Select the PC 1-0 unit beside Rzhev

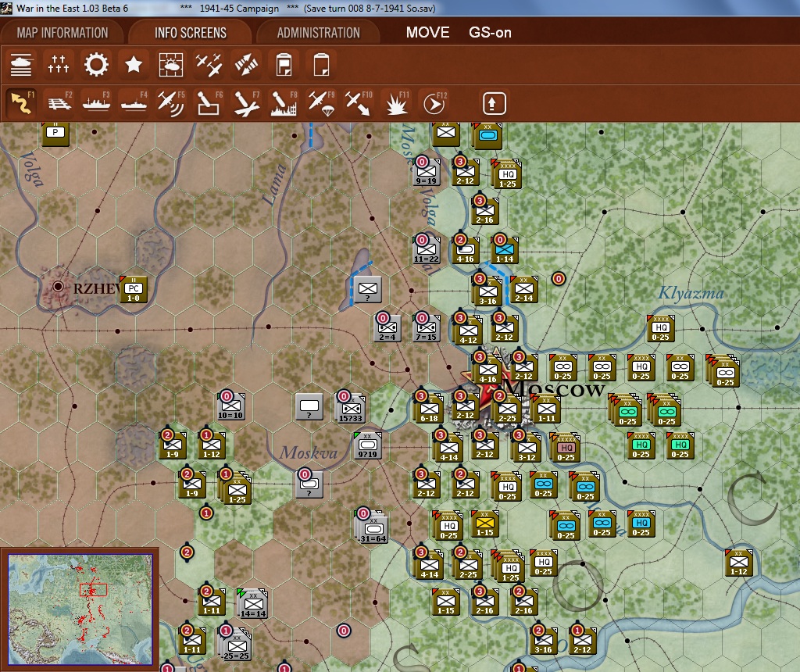[133, 289]
